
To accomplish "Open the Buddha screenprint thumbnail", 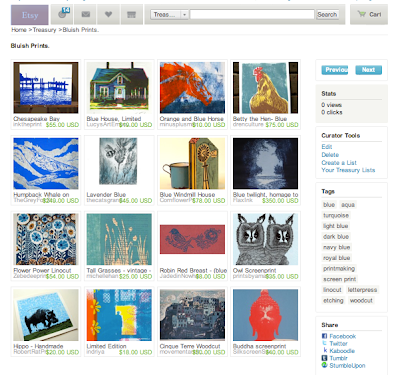I will [x=265, y=315].
